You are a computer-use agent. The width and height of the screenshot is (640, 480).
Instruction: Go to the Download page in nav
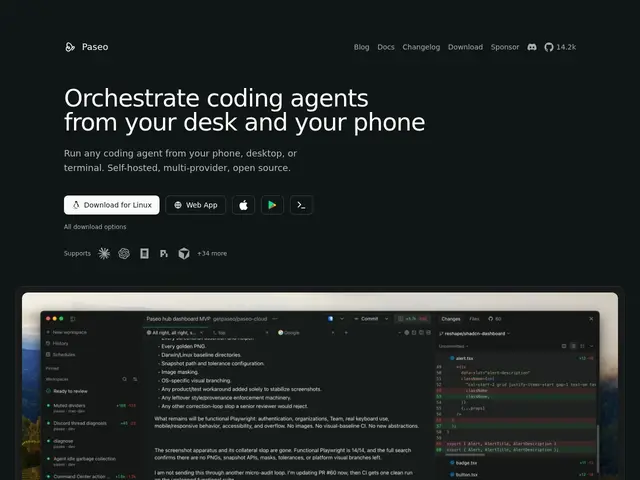point(465,47)
